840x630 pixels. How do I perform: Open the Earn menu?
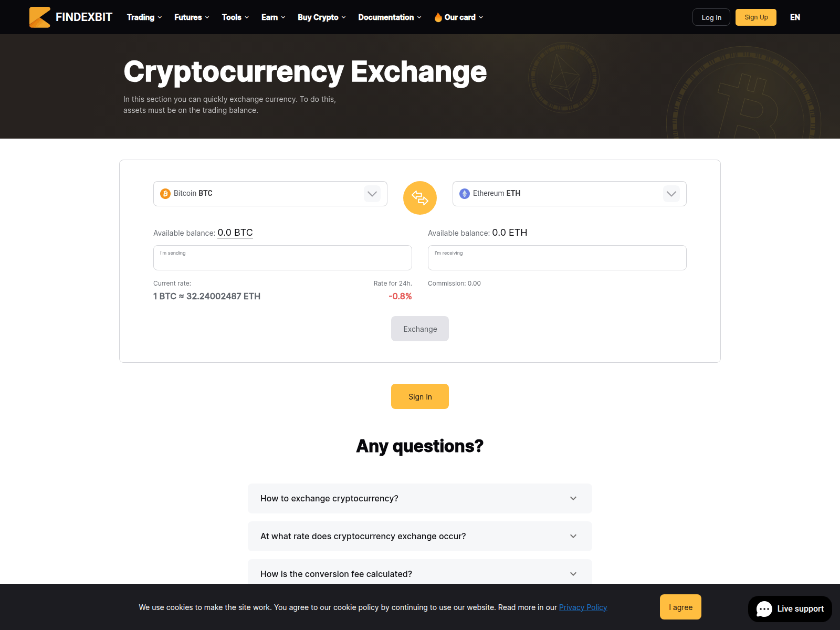tap(273, 17)
